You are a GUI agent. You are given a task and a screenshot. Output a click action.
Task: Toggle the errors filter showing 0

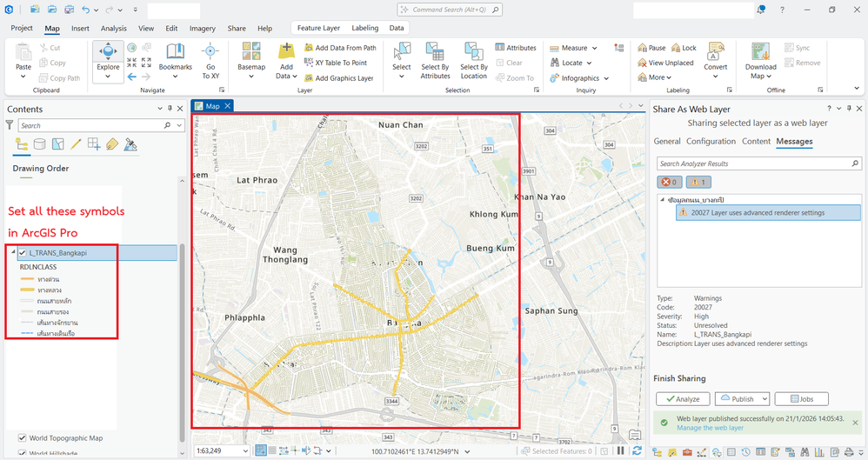point(670,182)
